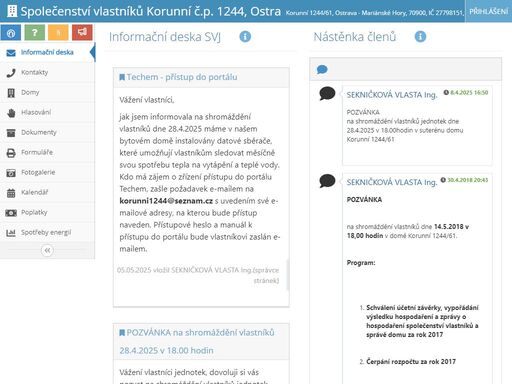Click the korunni1244@seznam.cz email address
The width and height of the screenshot is (512, 384).
[166, 201]
